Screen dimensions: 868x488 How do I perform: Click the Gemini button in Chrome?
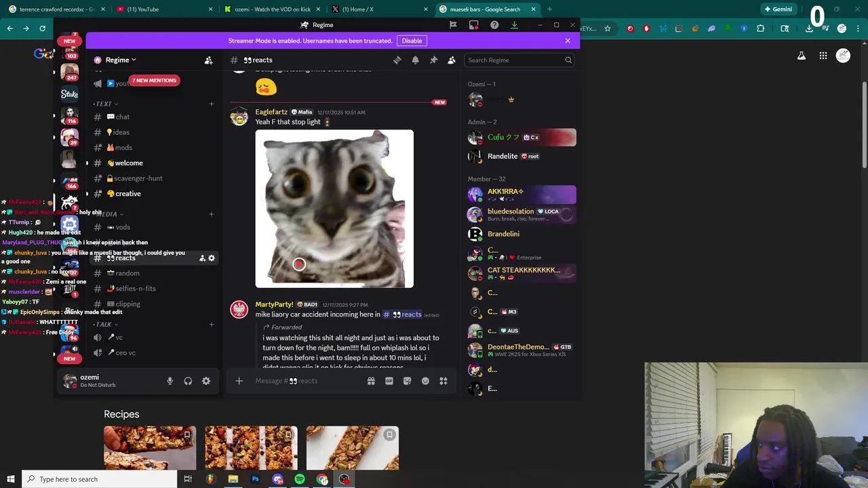[778, 9]
